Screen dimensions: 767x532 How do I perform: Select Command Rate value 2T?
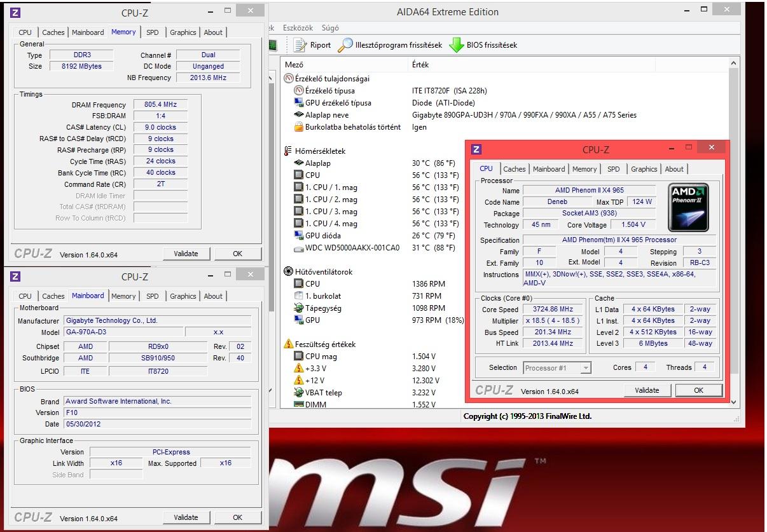(x=160, y=184)
